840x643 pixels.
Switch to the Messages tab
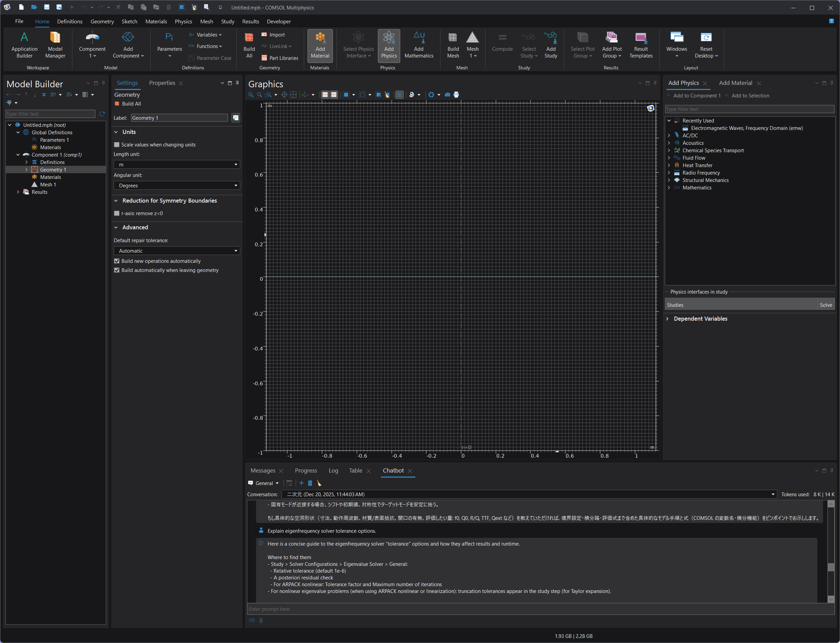click(263, 470)
